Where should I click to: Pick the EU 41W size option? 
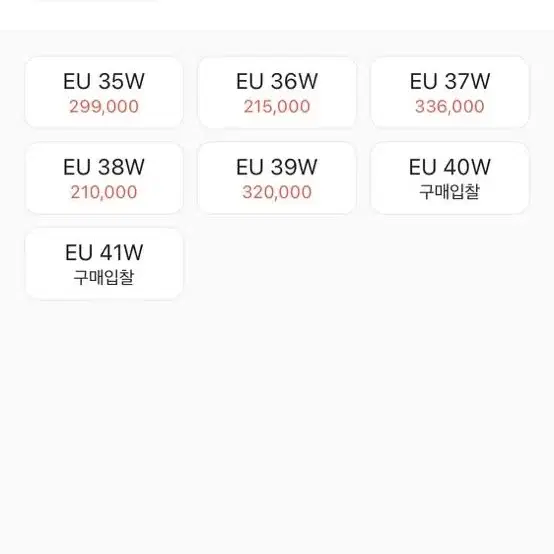(x=104, y=264)
